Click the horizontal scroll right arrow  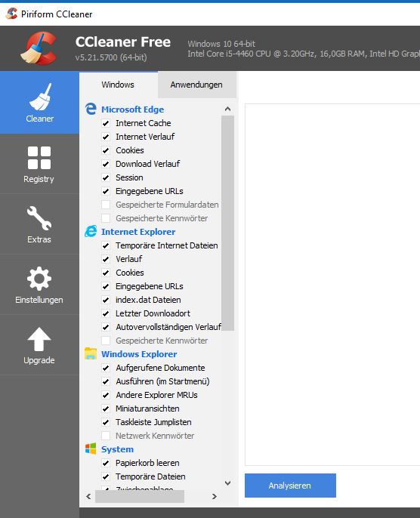(214, 496)
